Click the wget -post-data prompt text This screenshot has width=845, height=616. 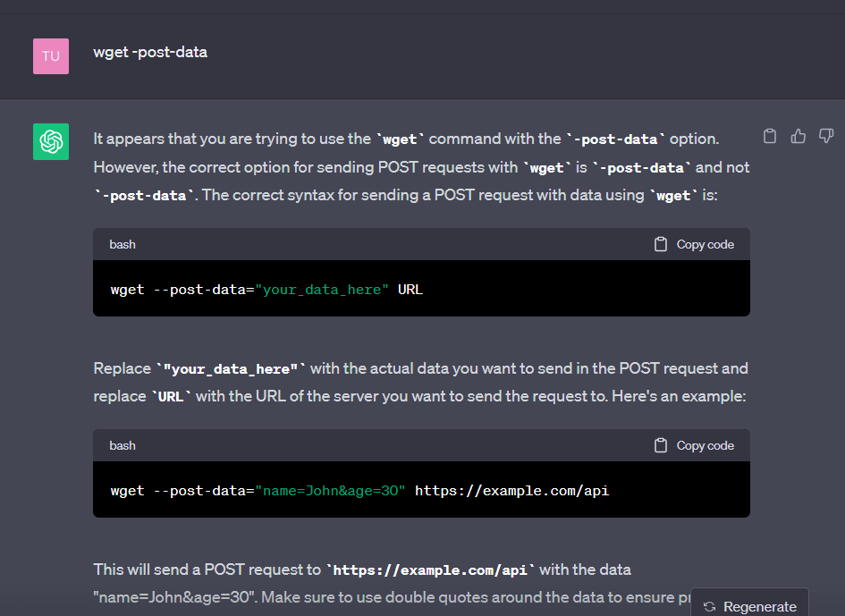coord(150,52)
